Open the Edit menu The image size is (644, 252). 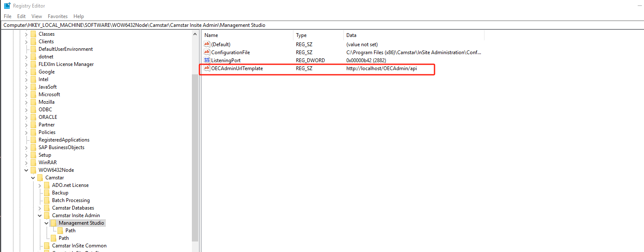[x=21, y=16]
